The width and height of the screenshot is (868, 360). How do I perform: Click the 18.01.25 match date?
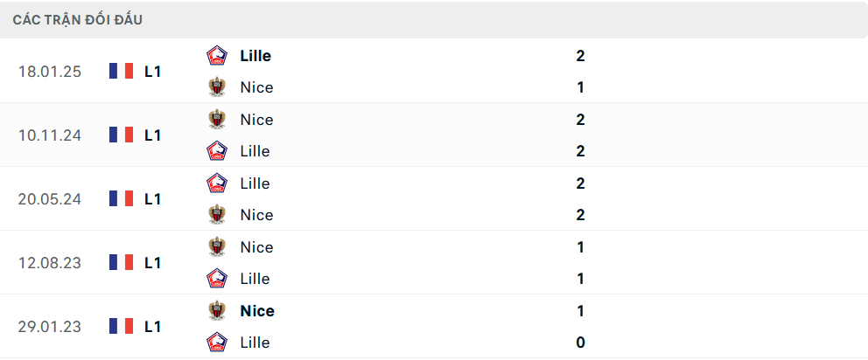[x=50, y=72]
